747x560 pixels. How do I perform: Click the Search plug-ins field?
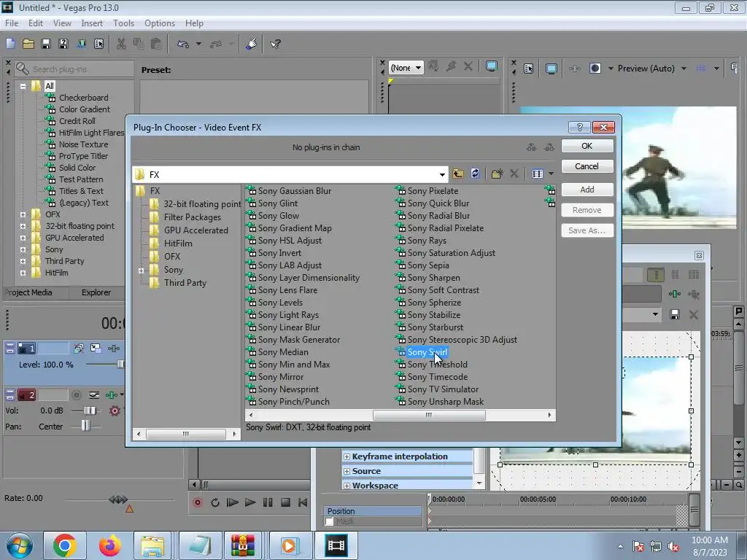pyautogui.click(x=74, y=69)
